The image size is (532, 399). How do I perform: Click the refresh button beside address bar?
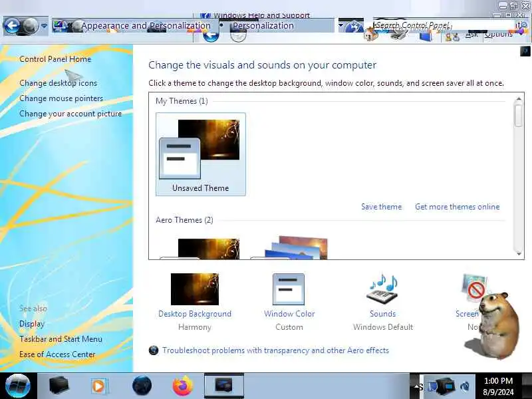(x=354, y=26)
